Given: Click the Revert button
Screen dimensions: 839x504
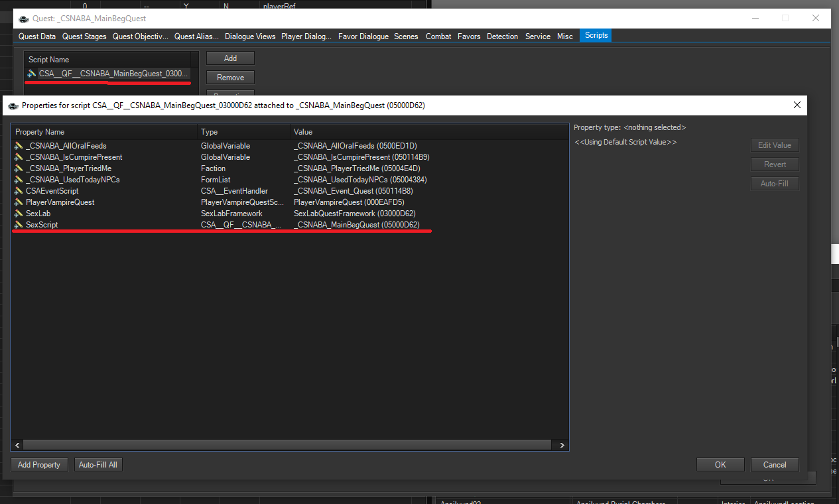Looking at the screenshot, I should click(775, 164).
